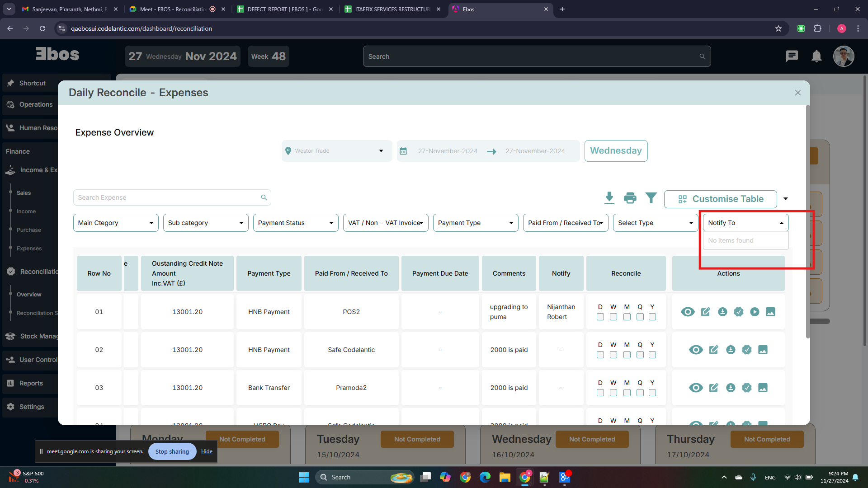Download row 02 expense attachment
The height and width of the screenshot is (488, 868).
pos(731,350)
